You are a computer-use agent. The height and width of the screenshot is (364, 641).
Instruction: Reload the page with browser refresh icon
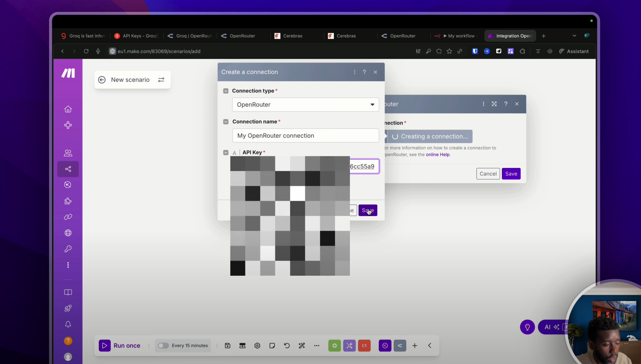[86, 51]
